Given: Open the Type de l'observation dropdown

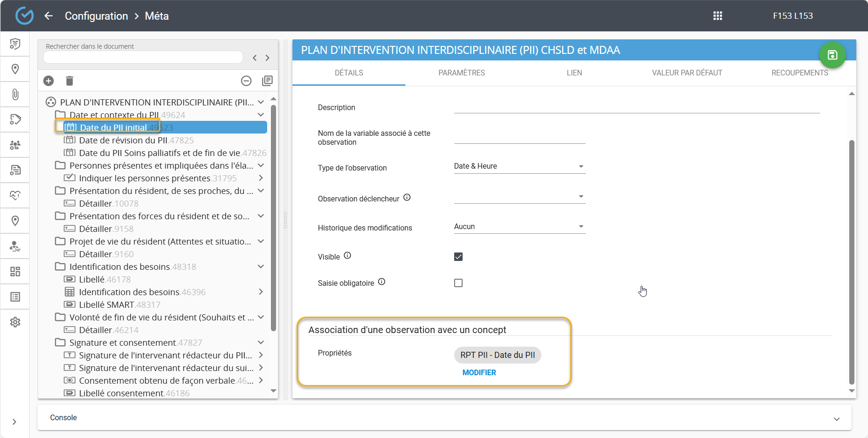Looking at the screenshot, I should coord(519,166).
